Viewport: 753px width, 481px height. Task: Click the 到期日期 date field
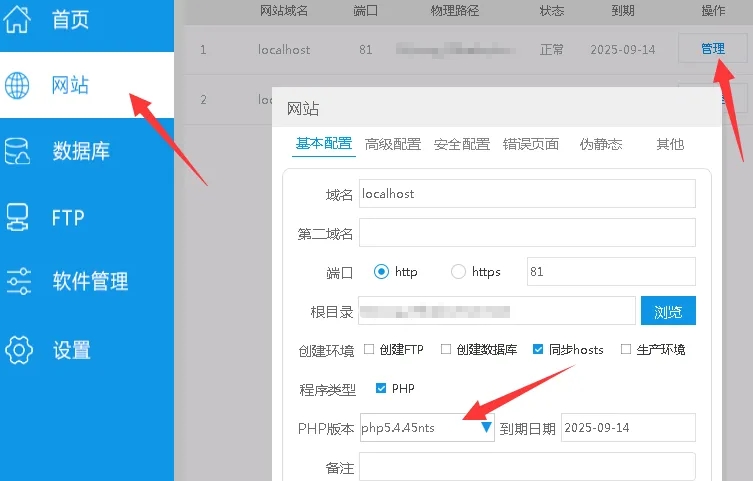point(627,428)
